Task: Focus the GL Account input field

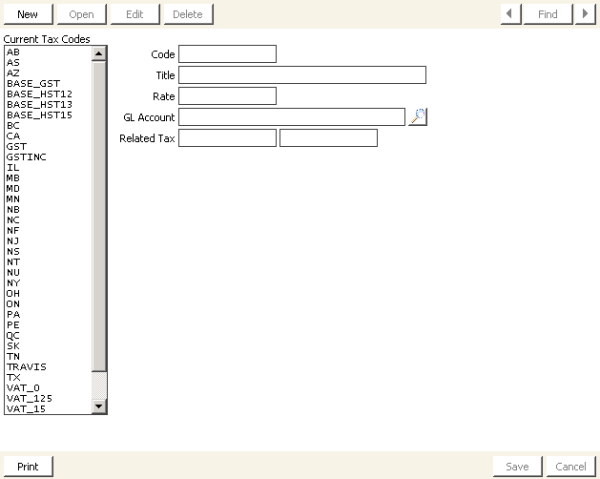Action: (x=292, y=117)
